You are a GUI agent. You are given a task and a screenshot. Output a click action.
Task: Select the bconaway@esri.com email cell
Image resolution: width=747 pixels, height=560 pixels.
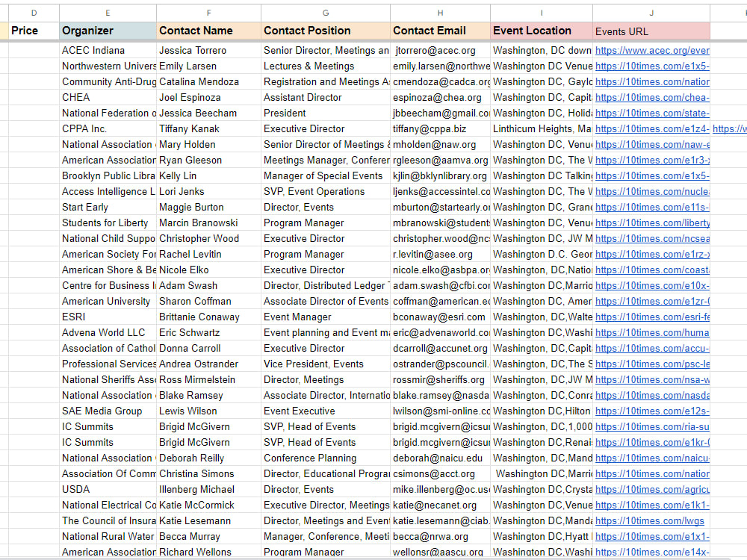440,317
